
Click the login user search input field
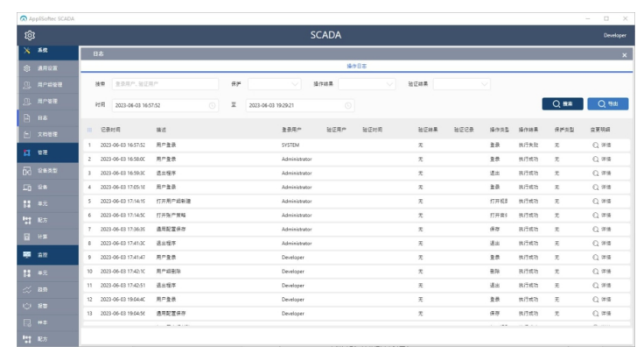(x=164, y=84)
